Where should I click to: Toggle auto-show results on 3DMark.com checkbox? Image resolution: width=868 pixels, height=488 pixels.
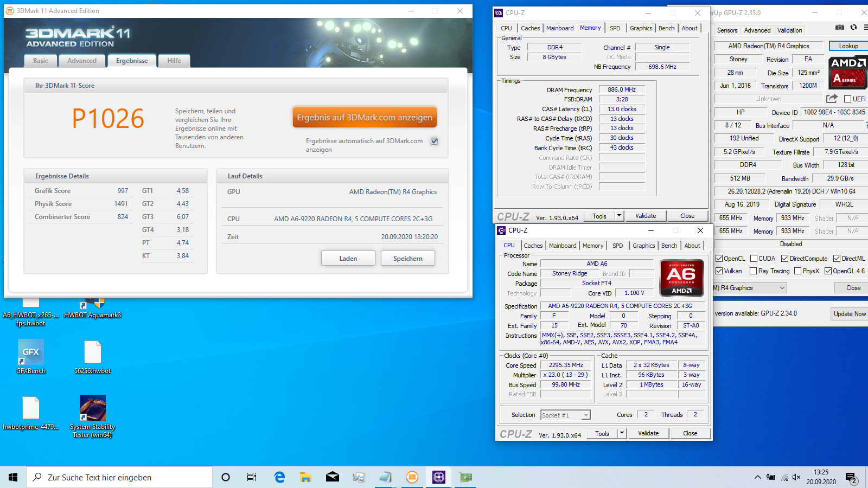[x=434, y=141]
